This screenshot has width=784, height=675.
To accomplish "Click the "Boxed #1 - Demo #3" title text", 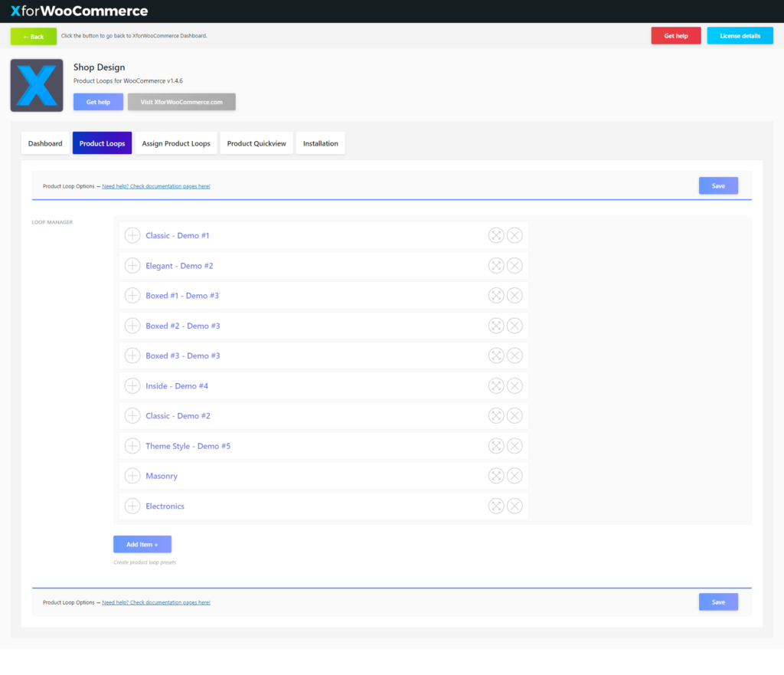I will [x=182, y=296].
